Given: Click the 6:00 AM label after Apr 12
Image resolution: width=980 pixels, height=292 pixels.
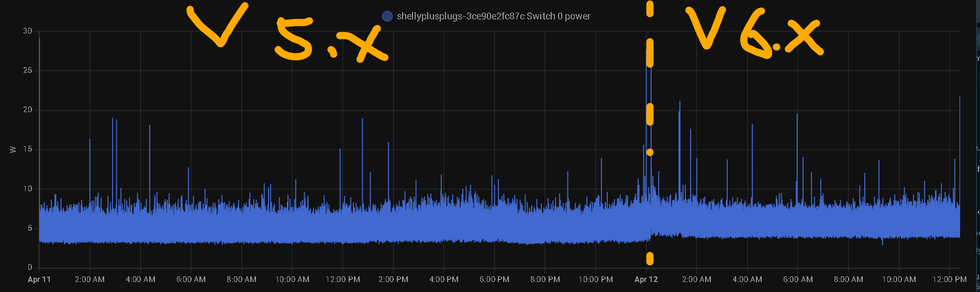Looking at the screenshot, I should 798,279.
